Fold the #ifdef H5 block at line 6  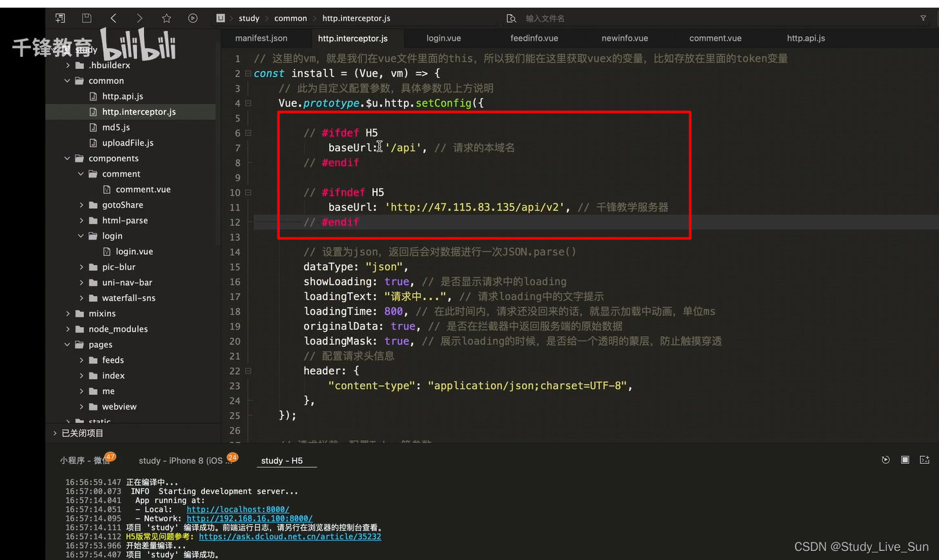pos(248,133)
